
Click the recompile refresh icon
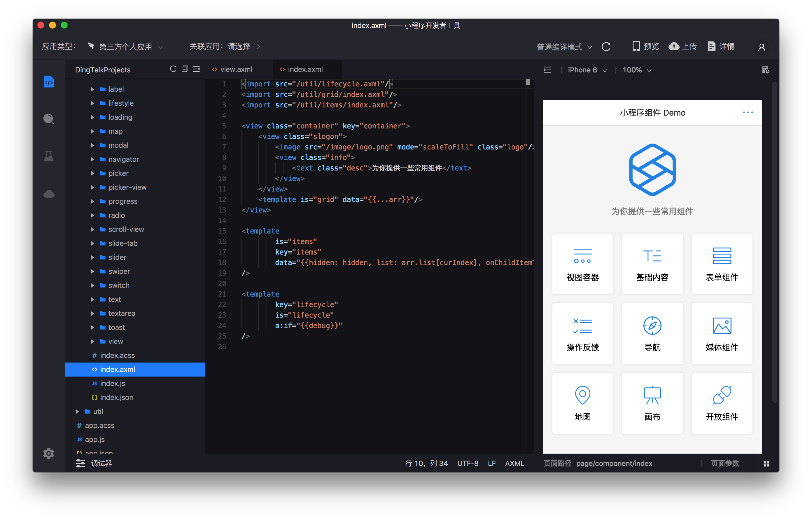pyautogui.click(x=605, y=47)
